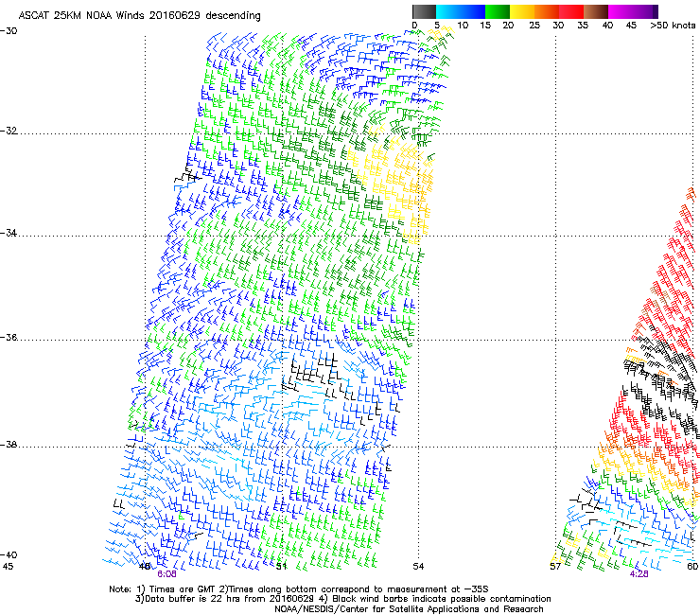Click the orange 25-30 knots color band

point(547,11)
